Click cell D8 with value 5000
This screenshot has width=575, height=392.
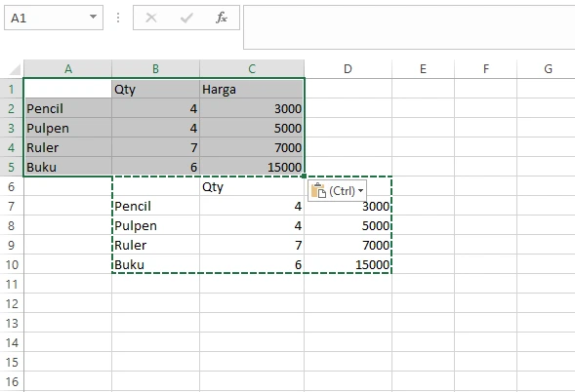348,225
